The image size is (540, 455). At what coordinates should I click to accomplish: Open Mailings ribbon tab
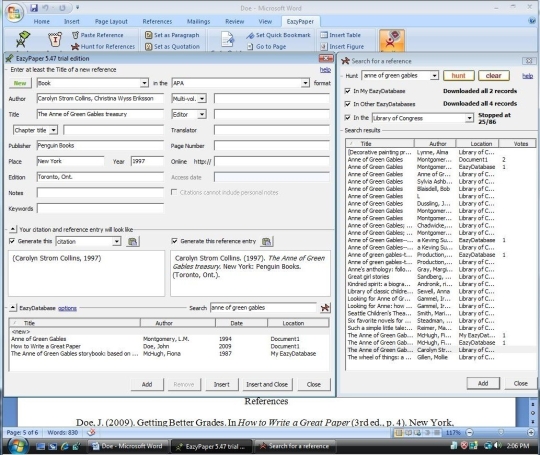coord(198,21)
